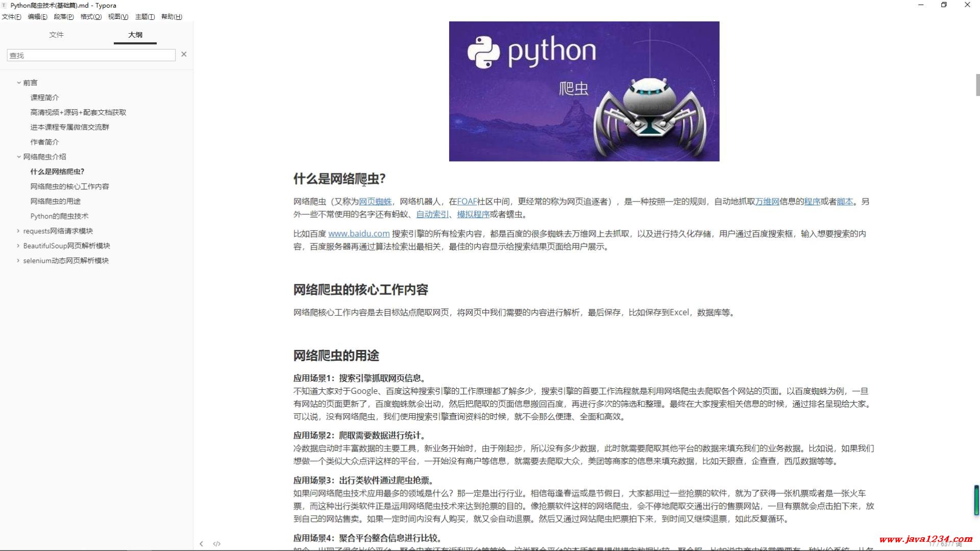This screenshot has width=980, height=551.
Task: Click the vertical scrollbar thumb
Action: click(977, 85)
